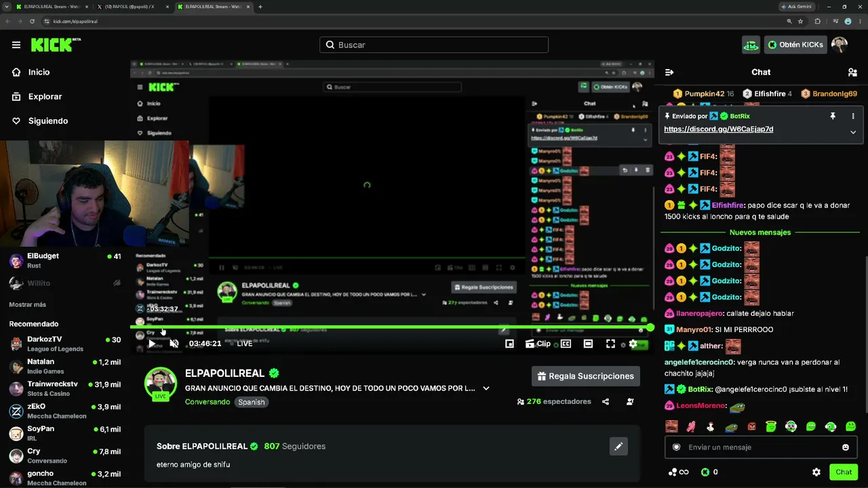Click Regala Suscripciones button

587,376
